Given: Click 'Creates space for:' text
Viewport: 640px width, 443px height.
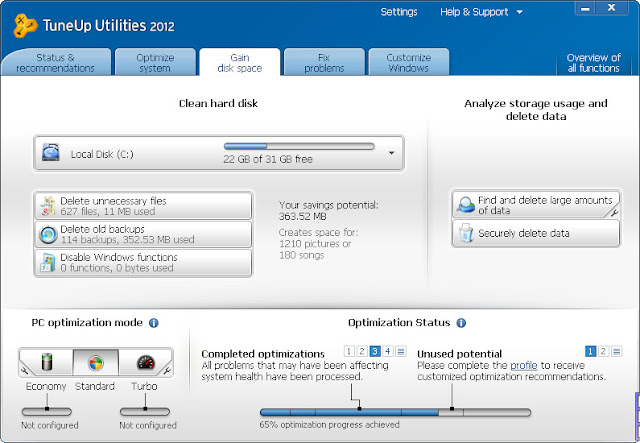Looking at the screenshot, I should (x=318, y=232).
